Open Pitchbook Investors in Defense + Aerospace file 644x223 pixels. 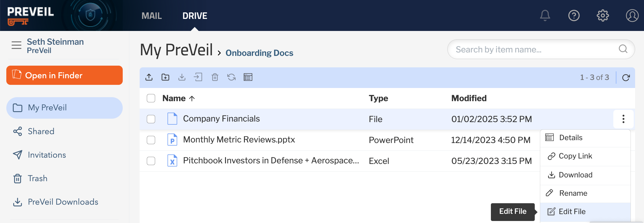(x=271, y=161)
